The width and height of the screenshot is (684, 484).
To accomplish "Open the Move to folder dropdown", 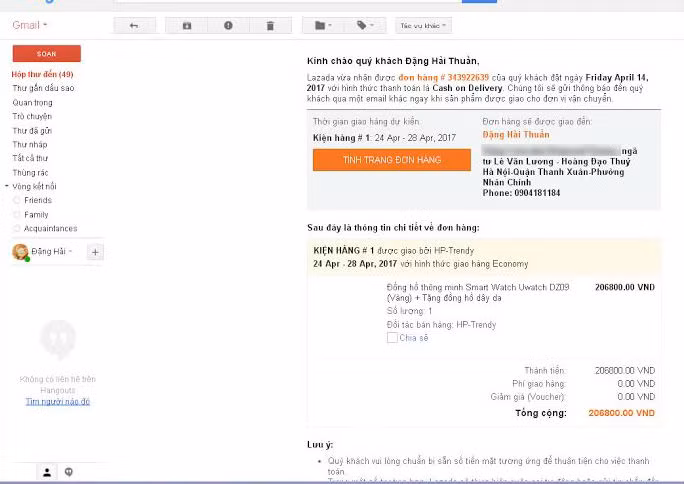I will pos(323,26).
